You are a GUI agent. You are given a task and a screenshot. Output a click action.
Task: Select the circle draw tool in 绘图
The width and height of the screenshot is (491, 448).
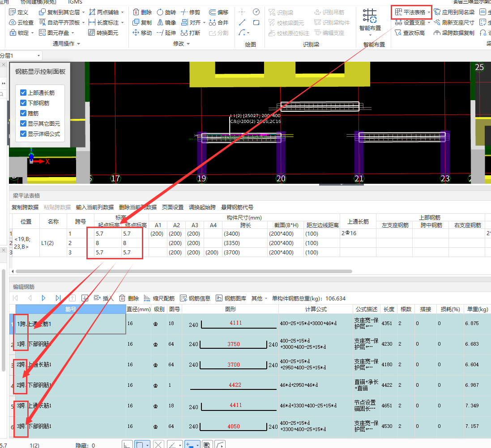click(256, 12)
